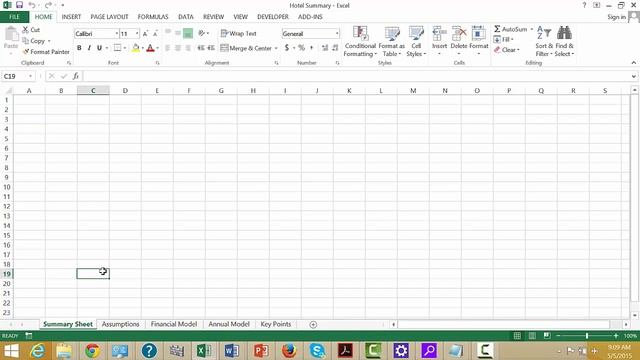Expand the formula bar
Viewport: 640px width, 360px height.
633,76
